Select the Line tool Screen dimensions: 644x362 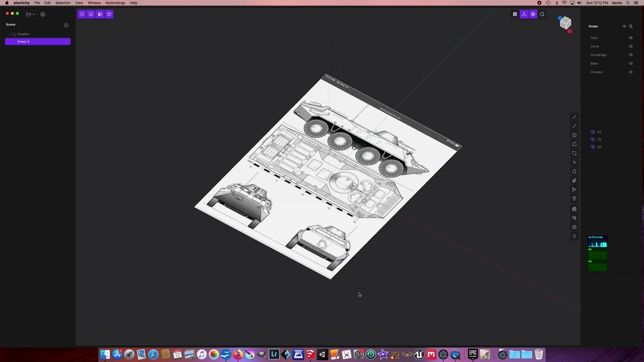pos(574,117)
